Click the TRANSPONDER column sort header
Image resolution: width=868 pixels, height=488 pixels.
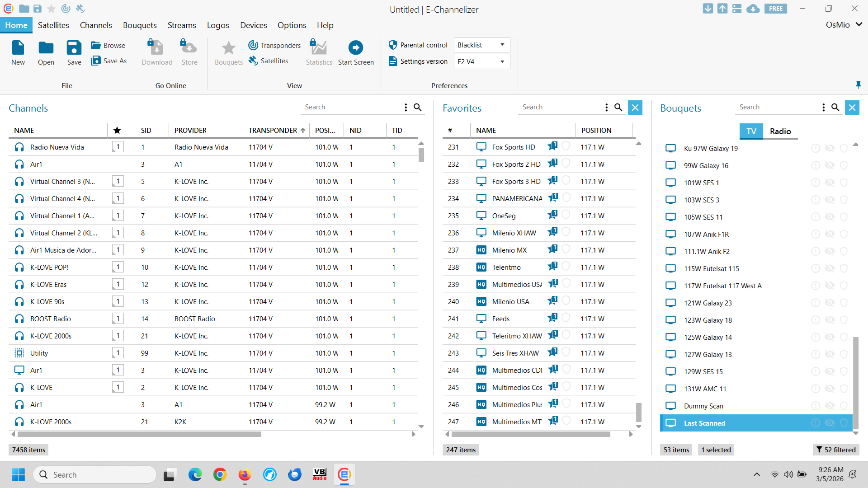tap(277, 130)
